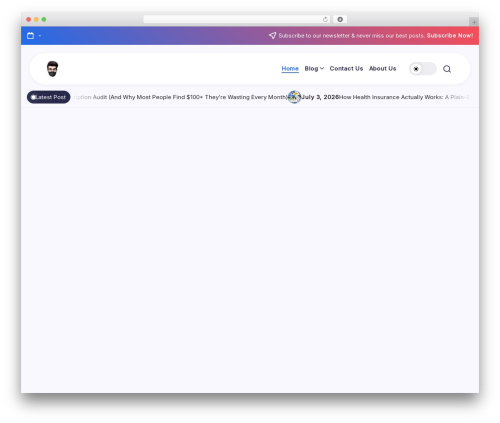500x423 pixels.
Task: Click the browser address bar
Action: coord(237,19)
